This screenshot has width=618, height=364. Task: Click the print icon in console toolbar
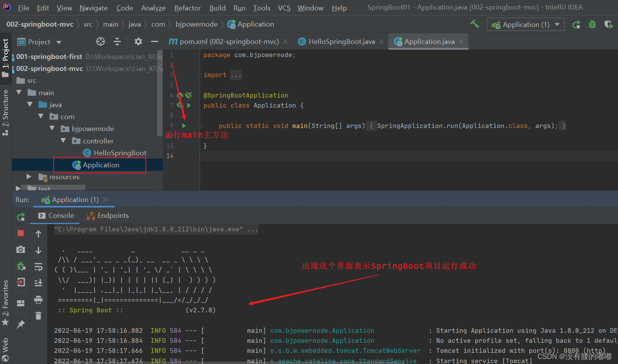click(x=39, y=300)
